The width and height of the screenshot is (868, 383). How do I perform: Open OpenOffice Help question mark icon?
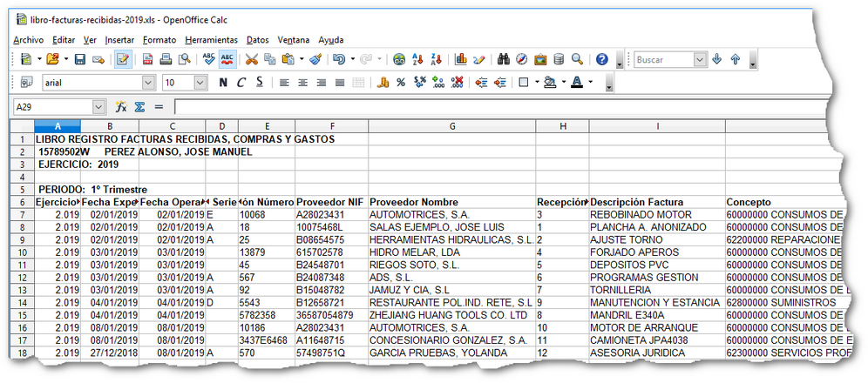tap(602, 59)
